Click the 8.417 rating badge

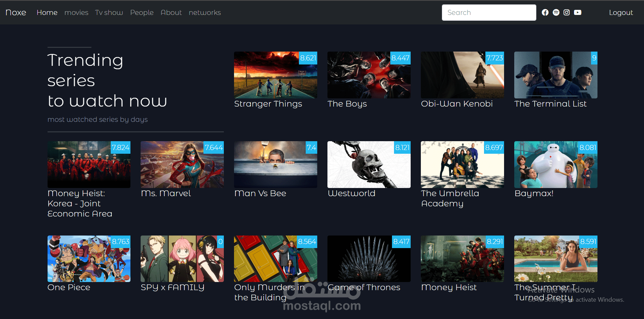click(x=401, y=242)
